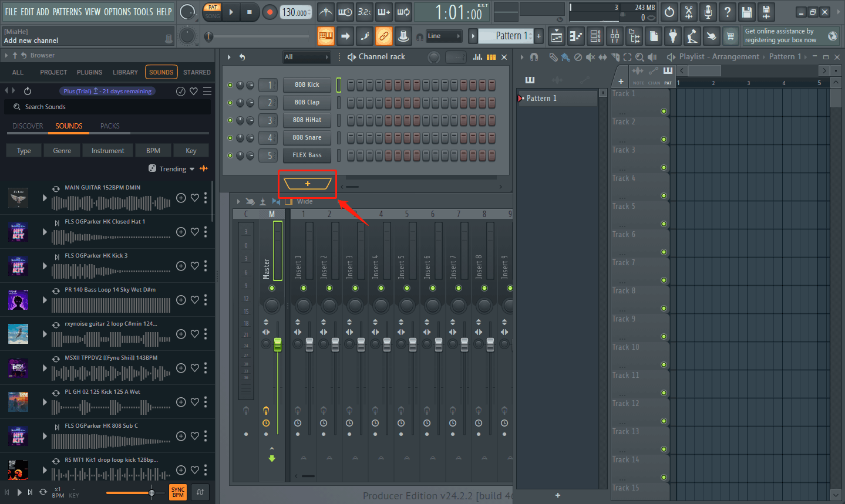Open the Genre filter dropdown
The width and height of the screenshot is (845, 504).
tap(62, 151)
